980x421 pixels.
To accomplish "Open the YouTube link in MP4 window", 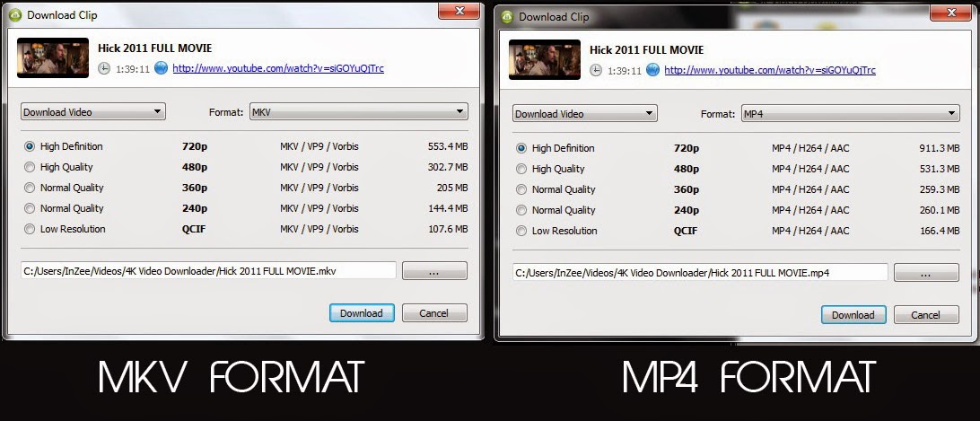I will click(770, 70).
